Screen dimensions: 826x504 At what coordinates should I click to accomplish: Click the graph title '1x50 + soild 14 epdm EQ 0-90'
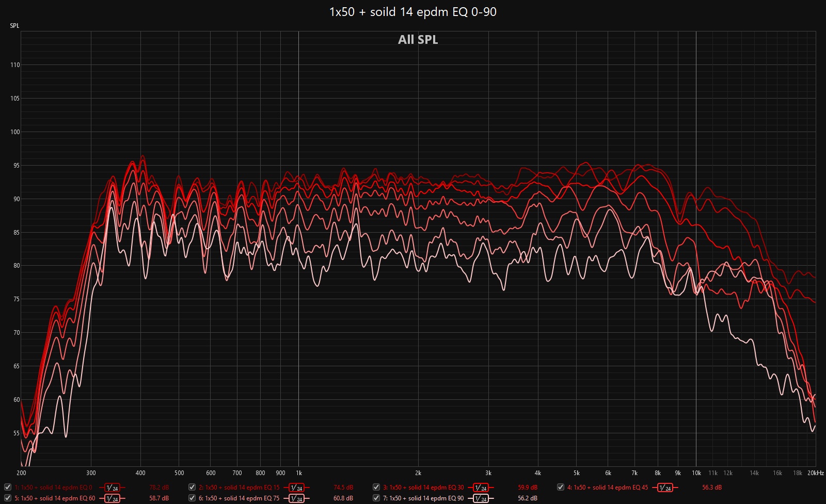[413, 12]
